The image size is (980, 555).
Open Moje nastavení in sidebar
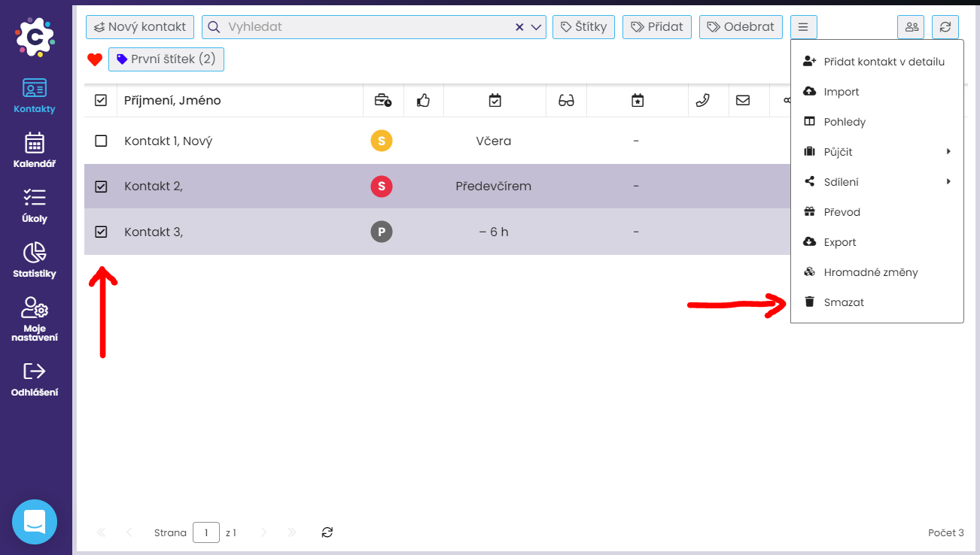pyautogui.click(x=35, y=319)
